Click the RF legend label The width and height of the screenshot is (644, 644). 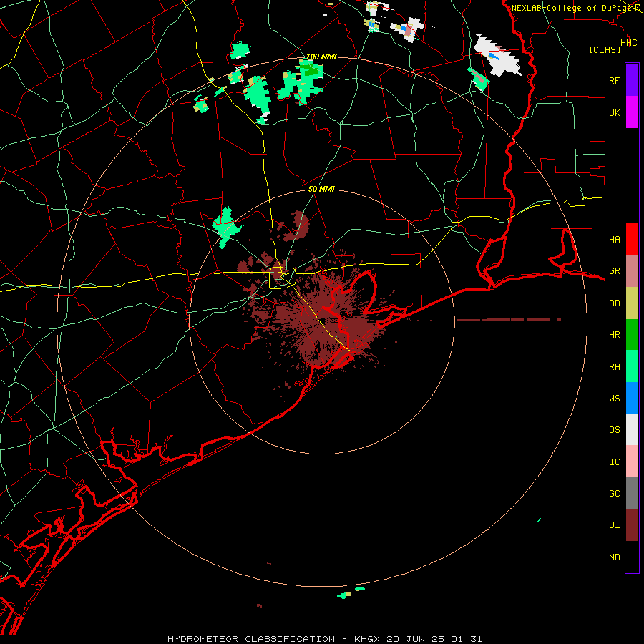click(x=614, y=80)
